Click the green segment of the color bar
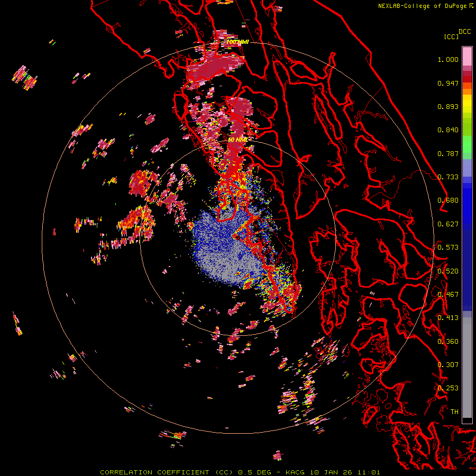This screenshot has height=476, width=476. pos(467,144)
